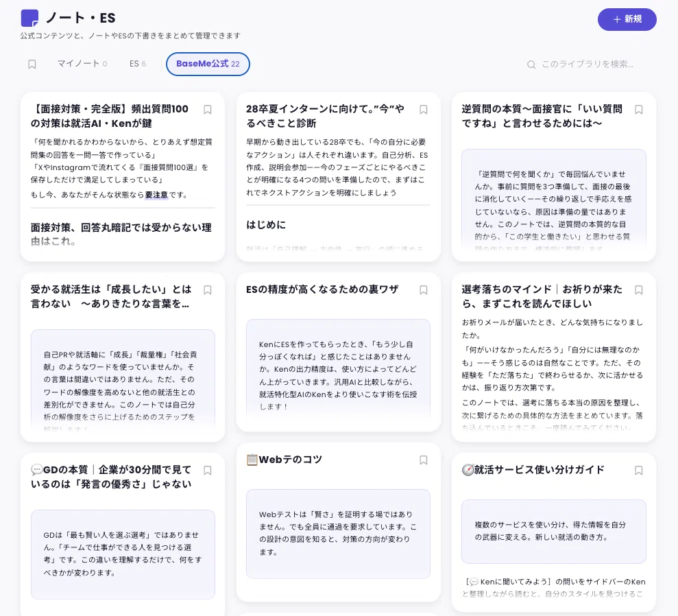Click the 自己PRや就活軸に summary box

point(123,380)
